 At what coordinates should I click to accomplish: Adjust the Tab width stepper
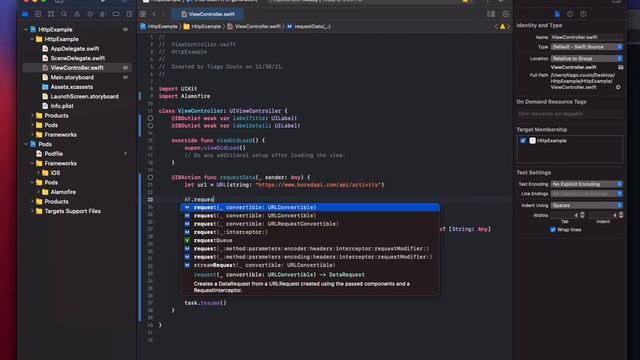pyautogui.click(x=582, y=215)
